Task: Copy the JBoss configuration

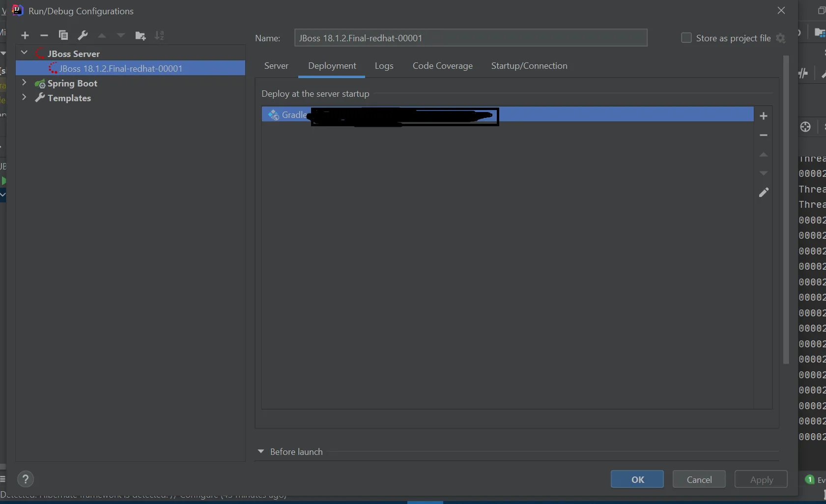Action: click(x=63, y=35)
